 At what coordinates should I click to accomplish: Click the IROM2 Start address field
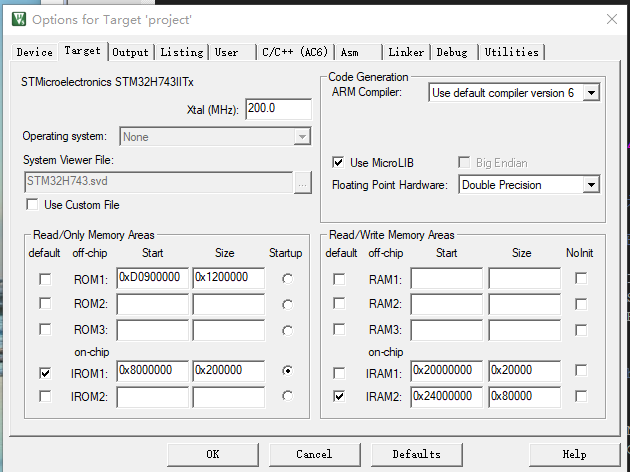(x=153, y=397)
